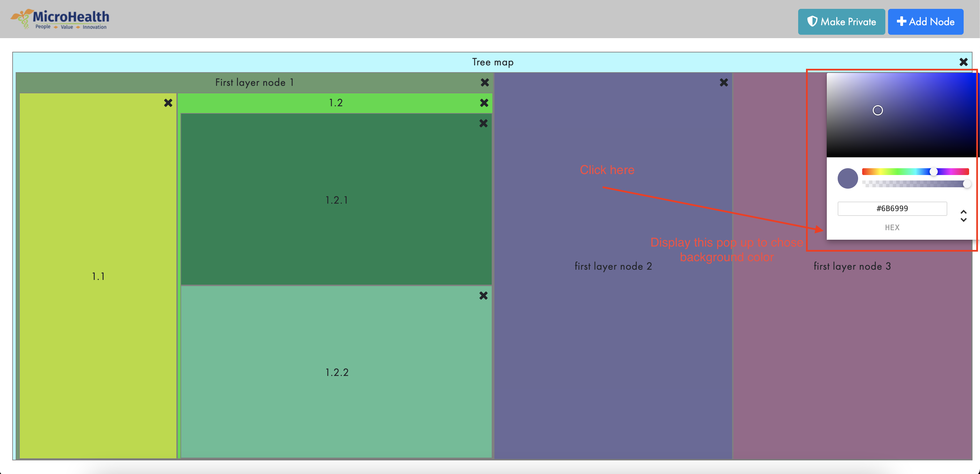Decrement hex value with the down stepper arrow
Viewport: 980px width, 474px height.
pos(964,220)
